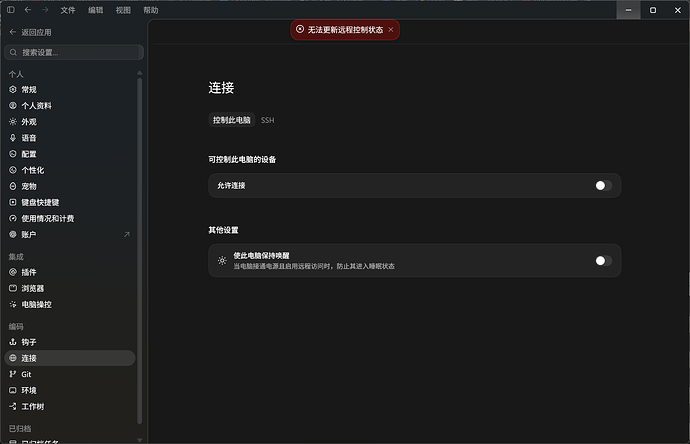
Task: Open 外观 settings page
Action: [70, 121]
